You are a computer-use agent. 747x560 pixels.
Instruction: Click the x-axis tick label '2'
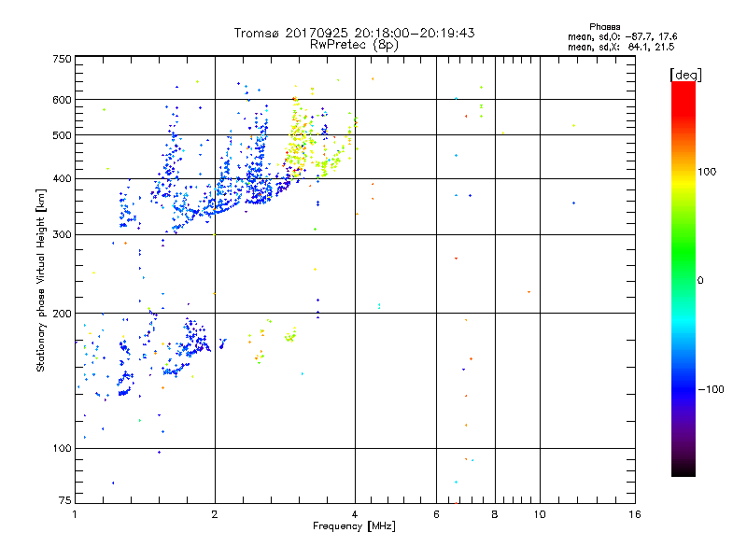pos(215,514)
